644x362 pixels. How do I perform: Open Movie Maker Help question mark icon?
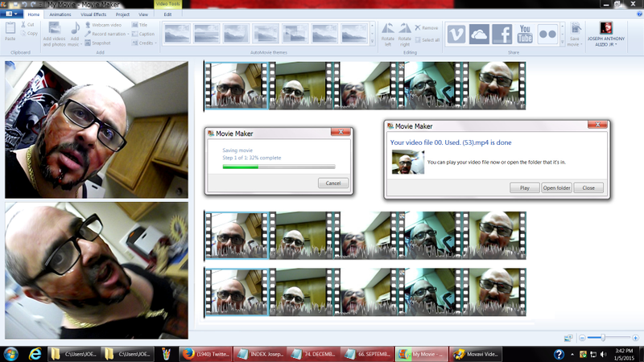click(639, 14)
